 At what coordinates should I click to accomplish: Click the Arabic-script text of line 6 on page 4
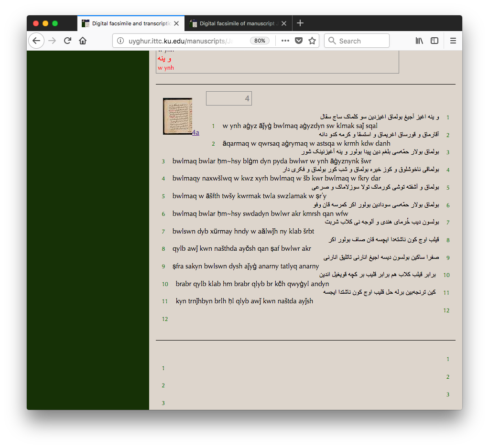[376, 205]
